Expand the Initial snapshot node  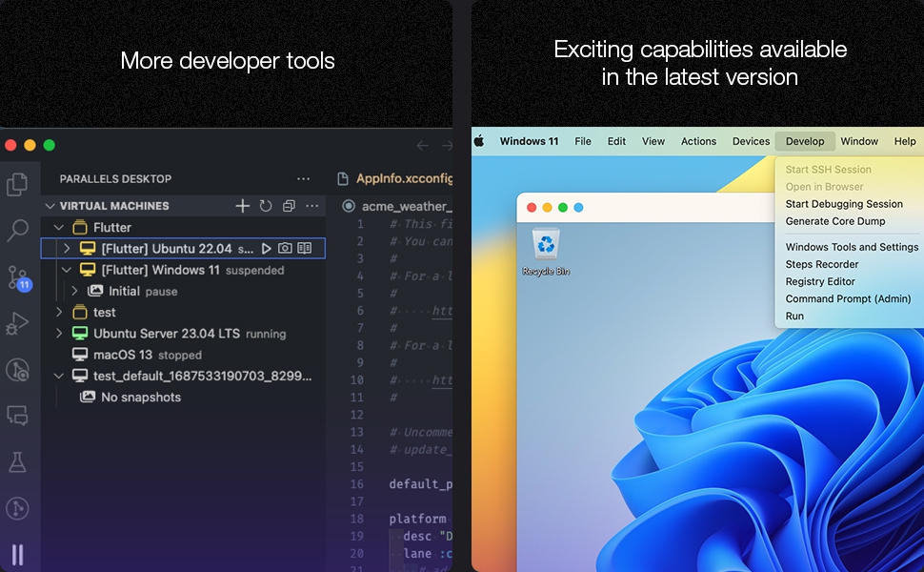tap(75, 291)
